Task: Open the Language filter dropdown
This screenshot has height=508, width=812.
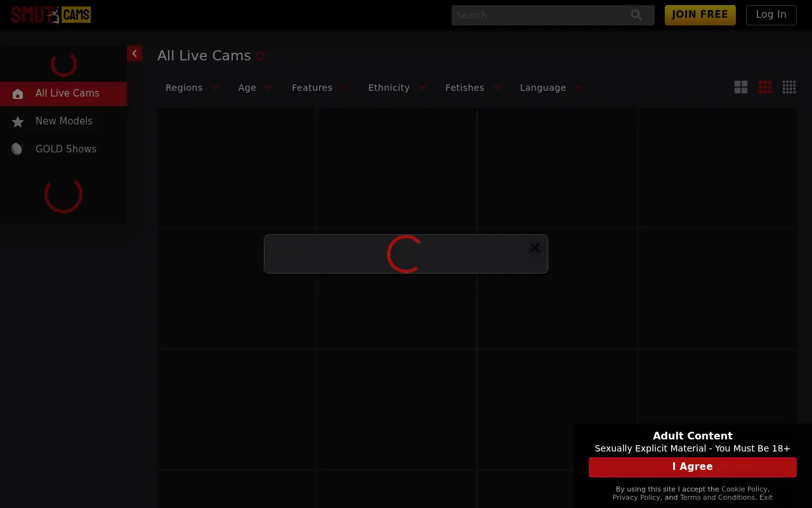Action: pyautogui.click(x=551, y=88)
